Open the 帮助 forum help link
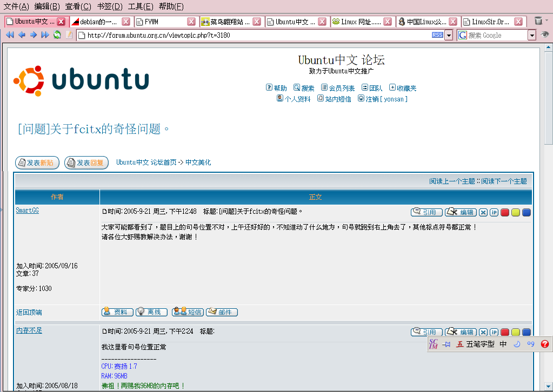The width and height of the screenshot is (553, 392). pyautogui.click(x=277, y=88)
